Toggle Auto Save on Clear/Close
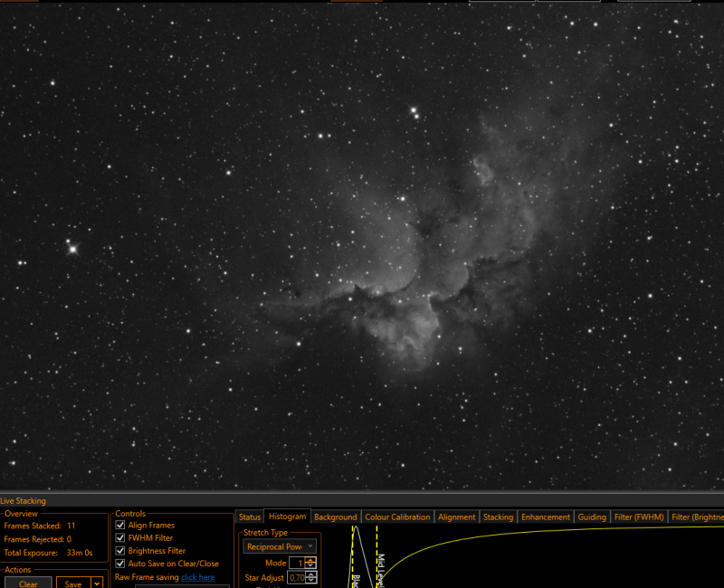724x588 pixels. pyautogui.click(x=120, y=564)
